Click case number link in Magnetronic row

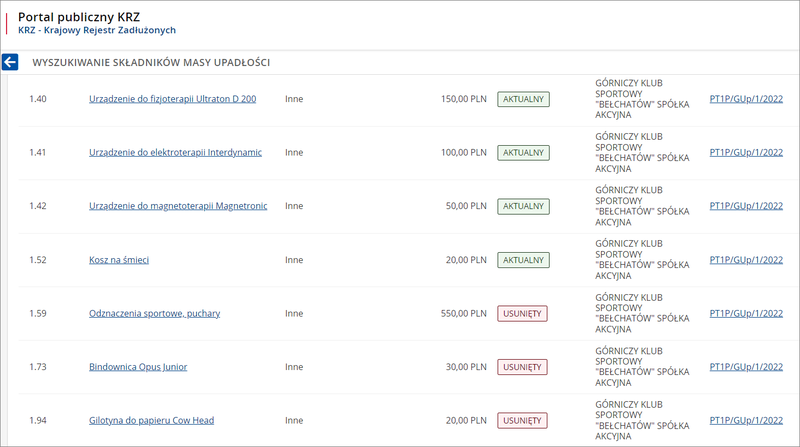(745, 206)
